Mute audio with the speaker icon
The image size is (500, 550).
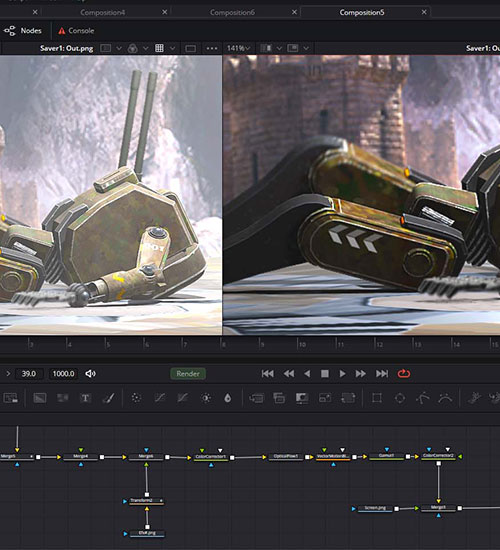pos(91,374)
